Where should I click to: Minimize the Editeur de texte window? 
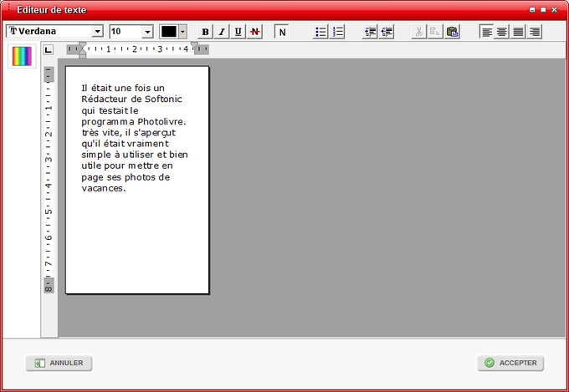pos(532,10)
